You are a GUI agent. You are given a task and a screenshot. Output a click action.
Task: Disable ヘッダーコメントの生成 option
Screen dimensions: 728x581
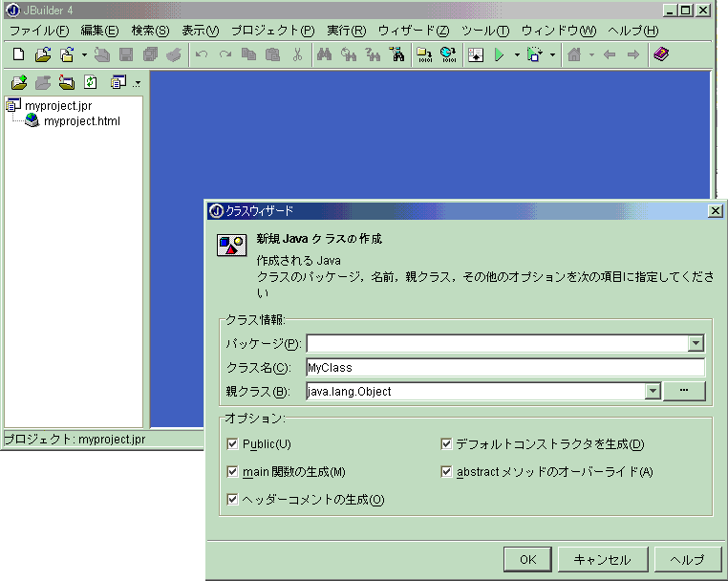(233, 500)
